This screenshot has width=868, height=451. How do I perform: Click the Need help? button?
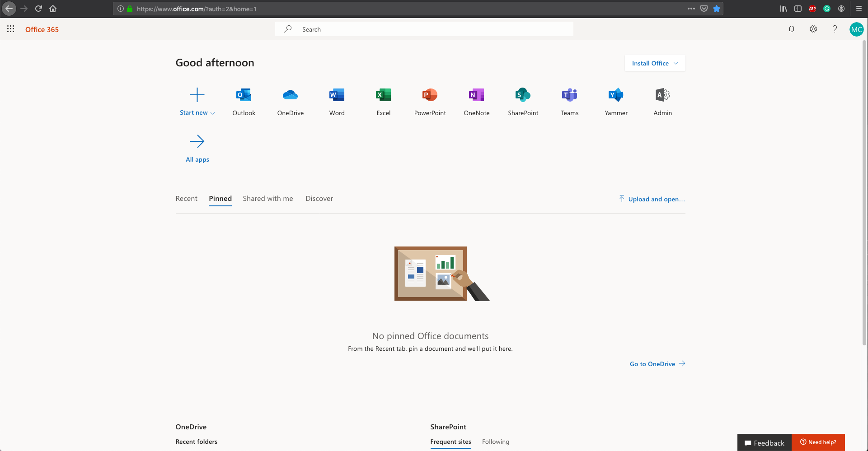(x=818, y=442)
